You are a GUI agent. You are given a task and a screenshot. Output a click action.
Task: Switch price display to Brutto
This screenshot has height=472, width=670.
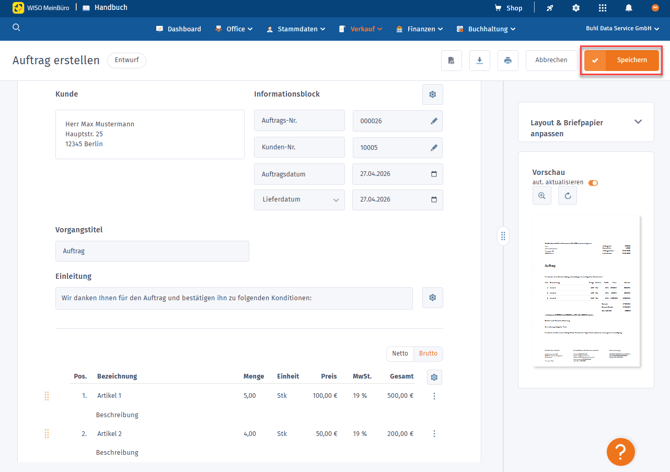tap(428, 354)
